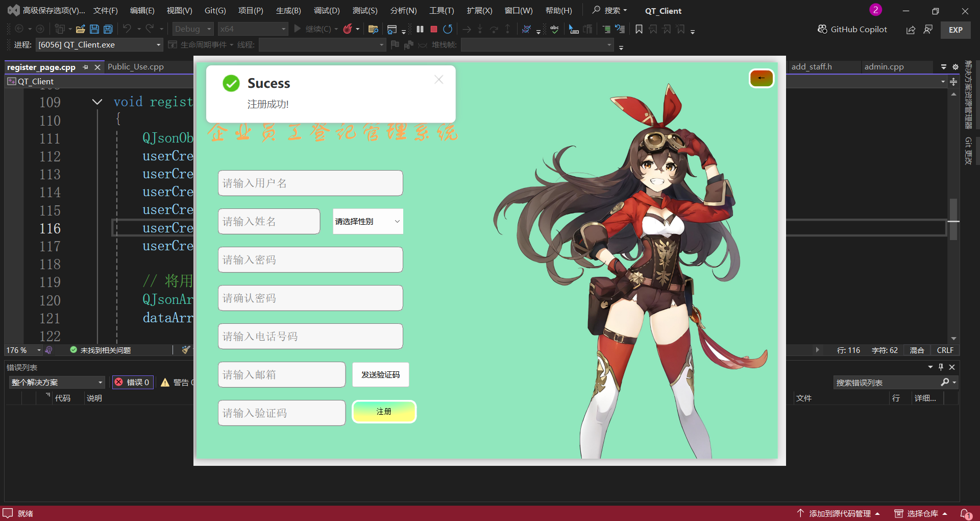Toggle the 警告 warnings filter
980x521 pixels.
coord(176,382)
